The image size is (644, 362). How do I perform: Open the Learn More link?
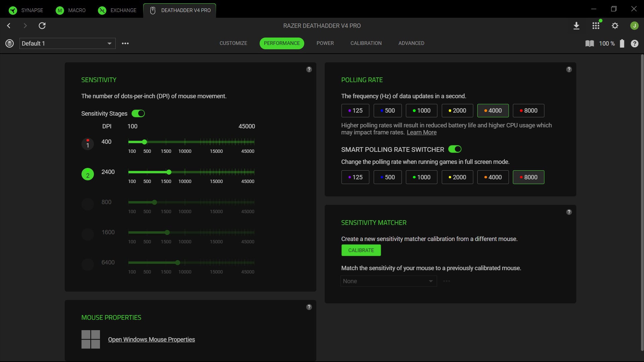tap(422, 132)
